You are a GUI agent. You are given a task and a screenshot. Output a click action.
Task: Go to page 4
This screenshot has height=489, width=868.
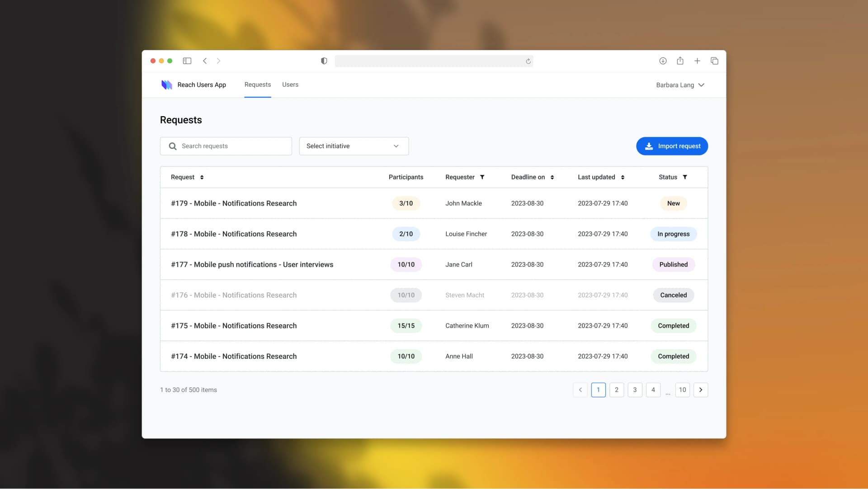(x=653, y=390)
